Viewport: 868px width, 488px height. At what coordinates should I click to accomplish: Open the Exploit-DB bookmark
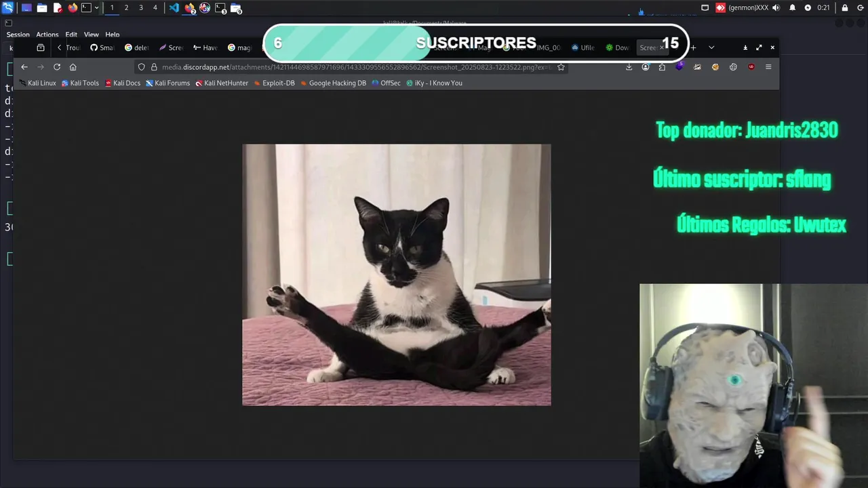tap(274, 83)
